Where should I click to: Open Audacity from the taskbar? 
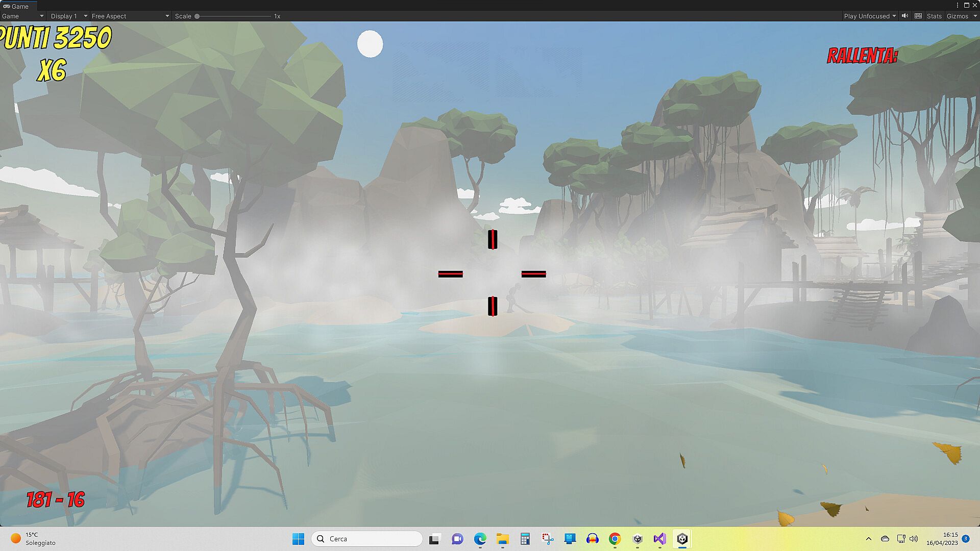593,539
